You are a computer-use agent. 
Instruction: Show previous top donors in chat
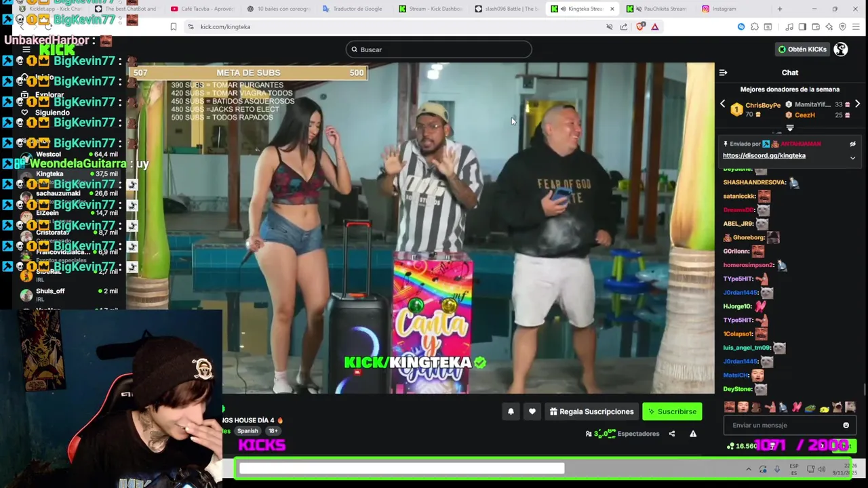tap(722, 104)
